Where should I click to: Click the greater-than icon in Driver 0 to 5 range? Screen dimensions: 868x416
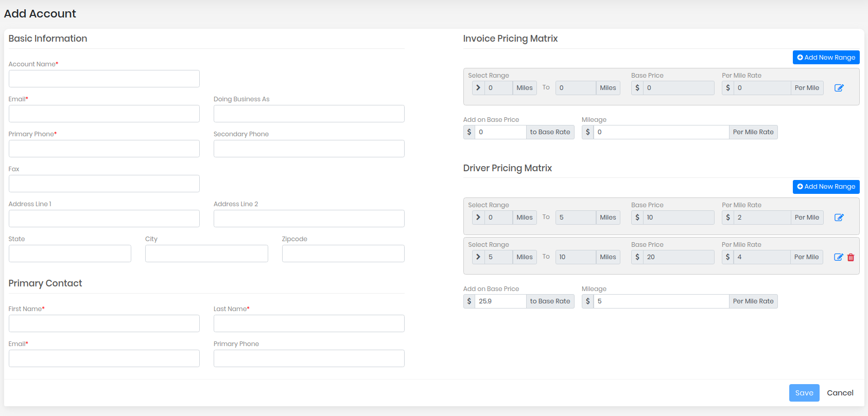(x=478, y=218)
